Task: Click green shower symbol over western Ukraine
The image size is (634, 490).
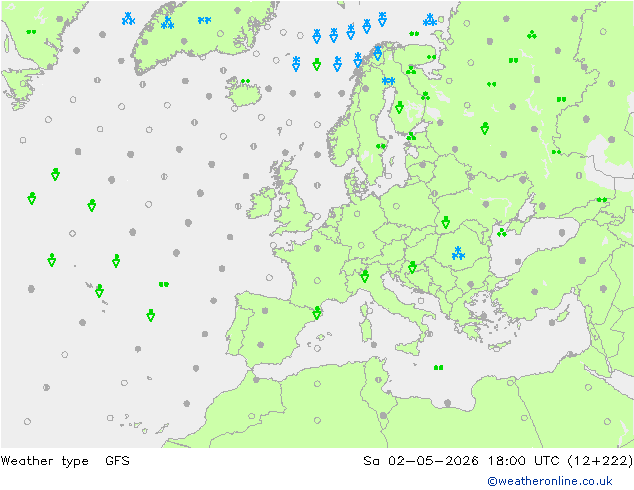Action: pyautogui.click(x=446, y=222)
